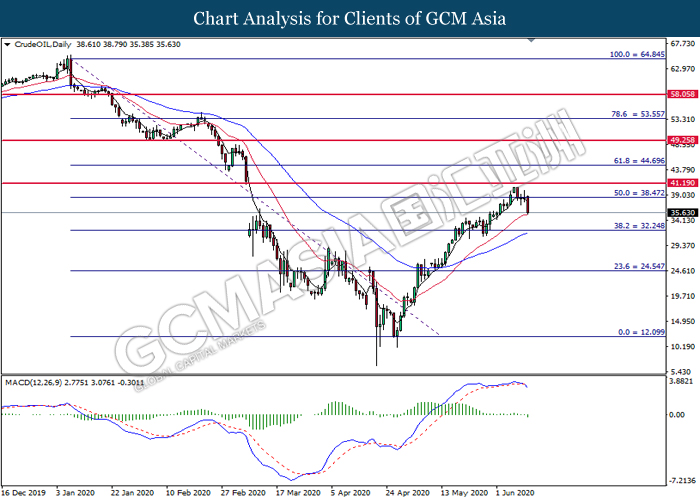Screen dimensions: 700x500
Task: Click the 1 Jun 2020 date label
Action: pos(515,493)
